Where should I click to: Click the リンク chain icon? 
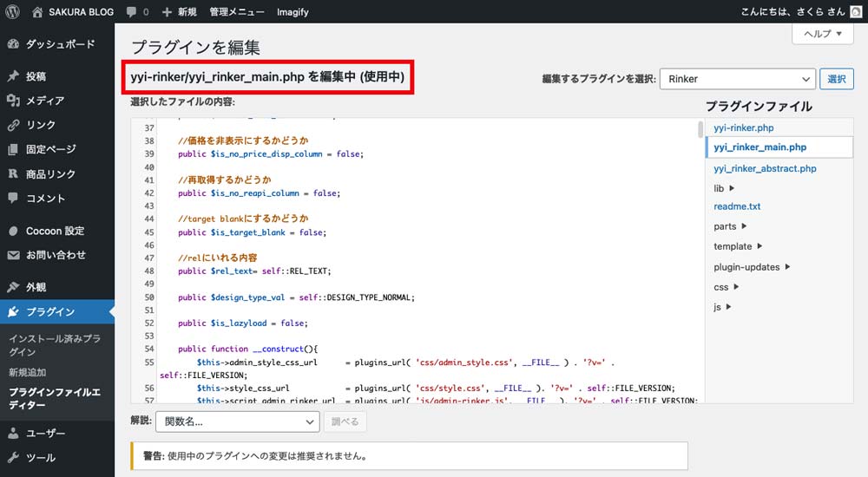click(x=13, y=125)
